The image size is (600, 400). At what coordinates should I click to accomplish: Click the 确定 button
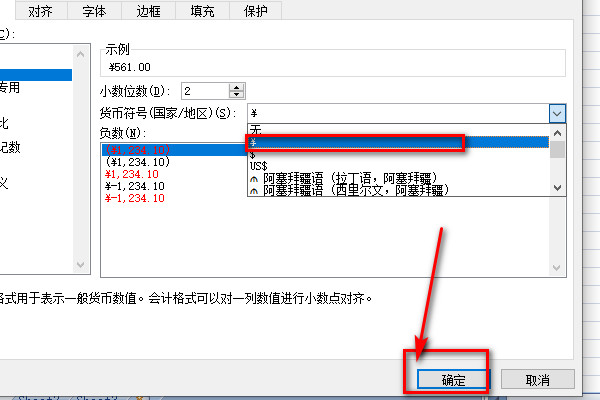[453, 380]
